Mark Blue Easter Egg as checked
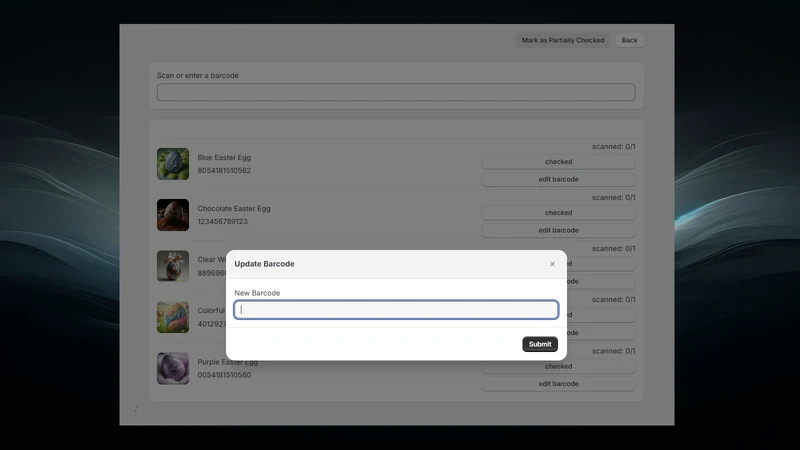The height and width of the screenshot is (450, 800). 558,162
